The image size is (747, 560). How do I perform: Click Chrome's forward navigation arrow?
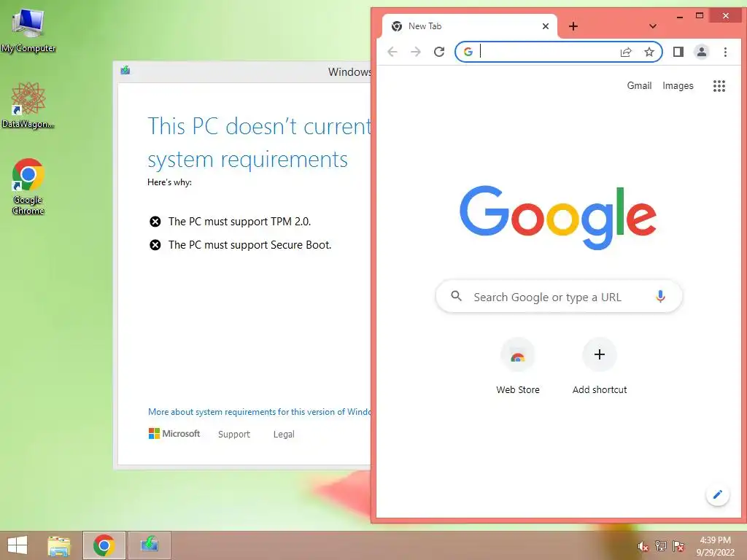(415, 52)
